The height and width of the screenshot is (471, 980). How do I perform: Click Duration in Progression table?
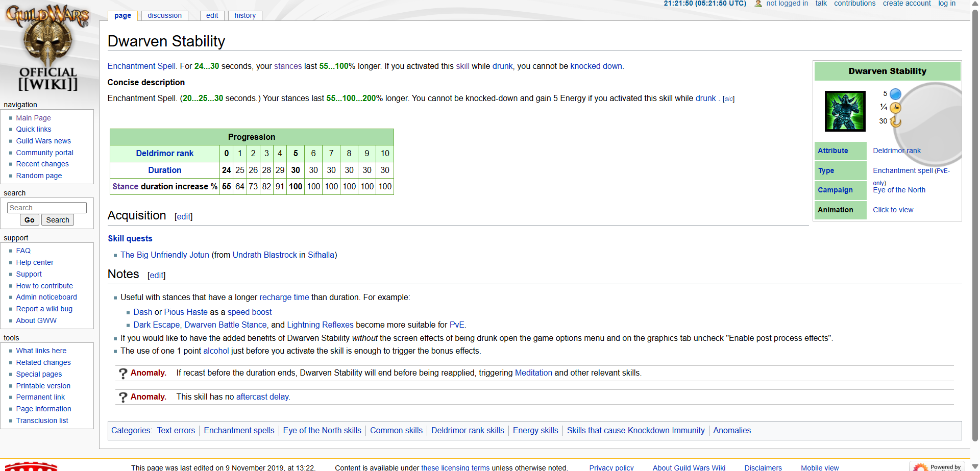[x=164, y=170]
